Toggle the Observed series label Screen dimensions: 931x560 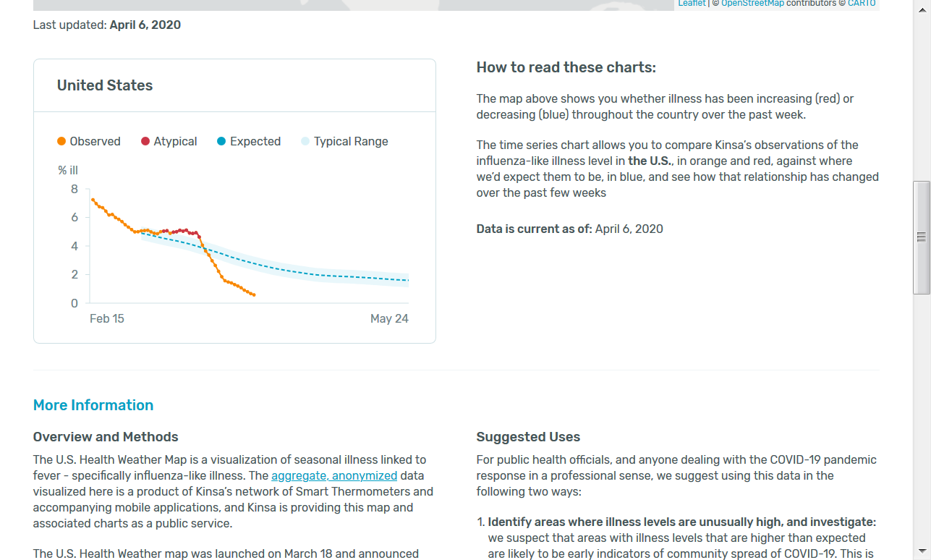click(95, 142)
